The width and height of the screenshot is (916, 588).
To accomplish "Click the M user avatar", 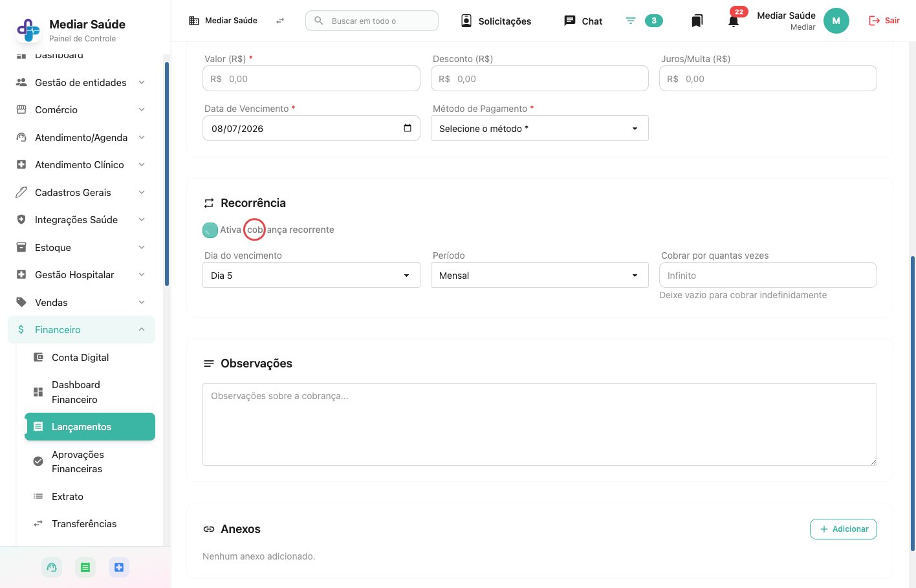I will (836, 21).
